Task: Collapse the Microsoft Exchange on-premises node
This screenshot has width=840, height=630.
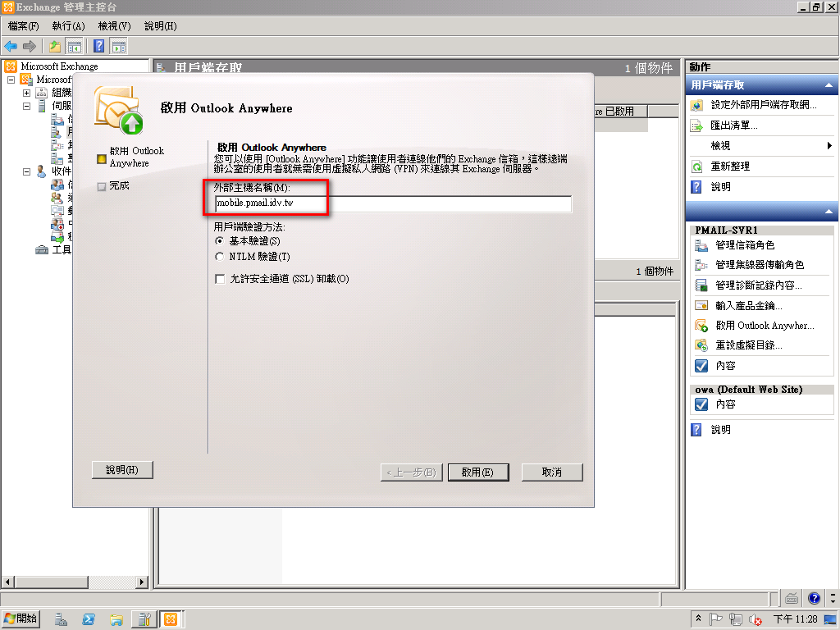Action: pyautogui.click(x=11, y=80)
